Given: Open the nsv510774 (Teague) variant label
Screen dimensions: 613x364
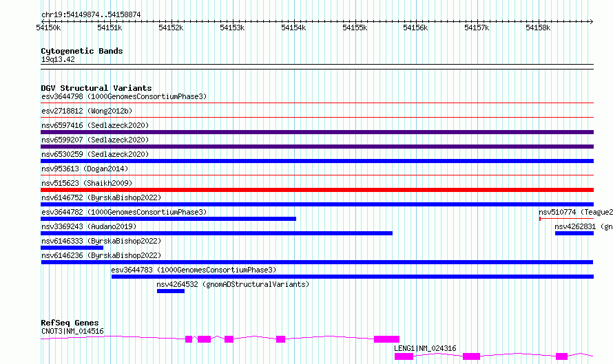Looking at the screenshot, I should pos(576,212).
